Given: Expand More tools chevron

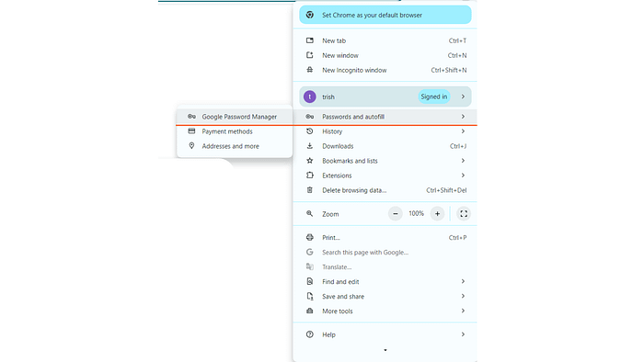Looking at the screenshot, I should 463,311.
